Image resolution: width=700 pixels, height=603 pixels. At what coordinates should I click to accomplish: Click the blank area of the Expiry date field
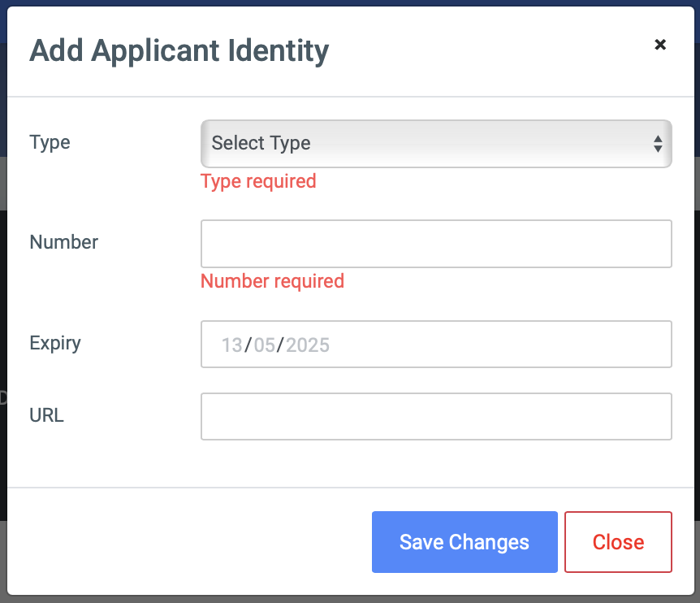[500, 345]
